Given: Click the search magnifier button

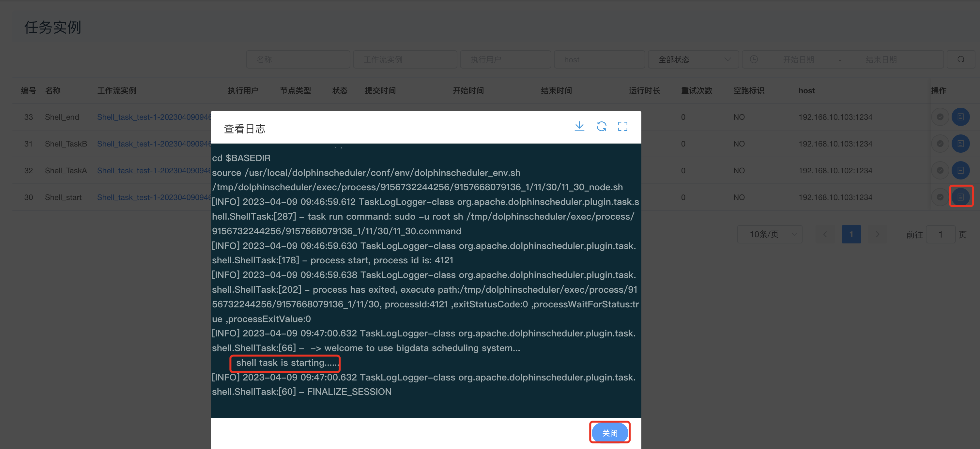Looking at the screenshot, I should (961, 60).
